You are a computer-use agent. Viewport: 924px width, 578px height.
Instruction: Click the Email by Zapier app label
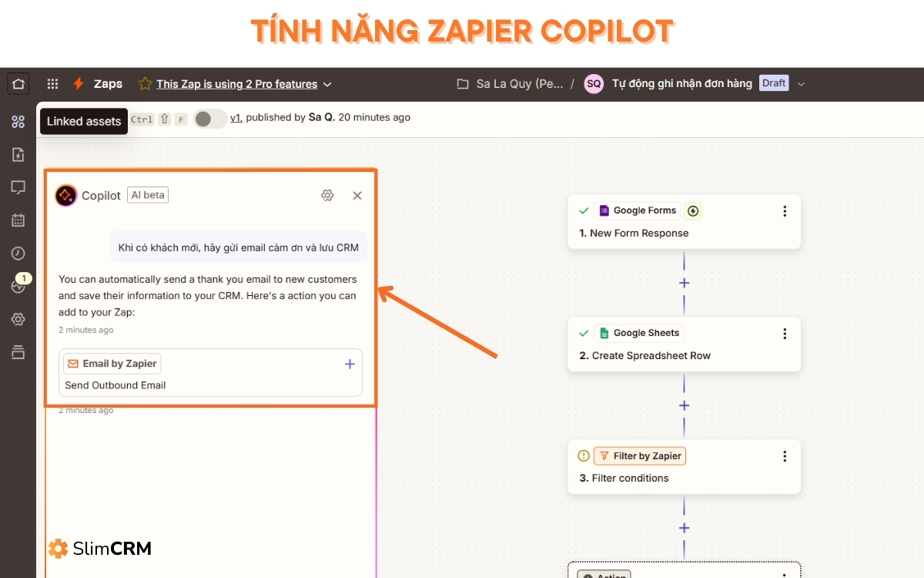pos(112,364)
